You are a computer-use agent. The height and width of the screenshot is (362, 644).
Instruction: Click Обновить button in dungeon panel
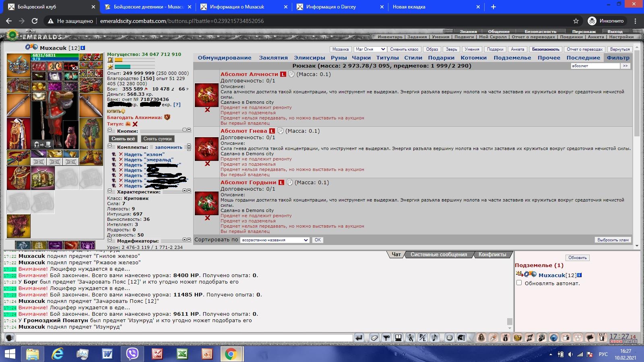pos(578,257)
